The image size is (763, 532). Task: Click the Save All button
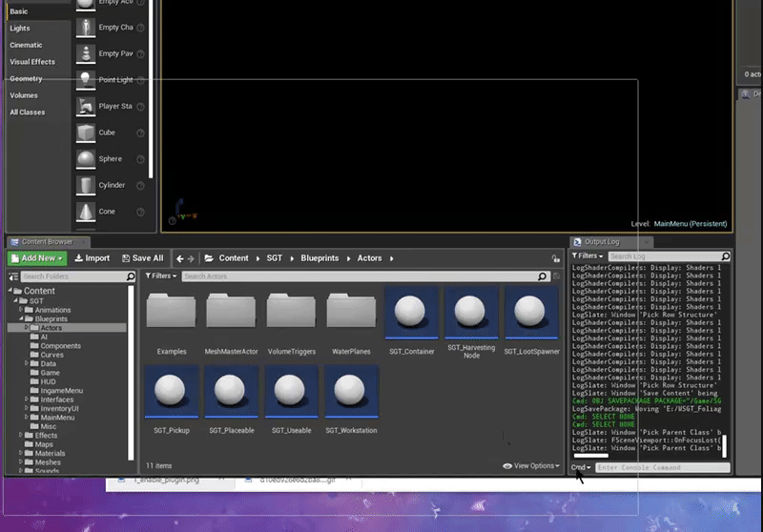(x=142, y=258)
